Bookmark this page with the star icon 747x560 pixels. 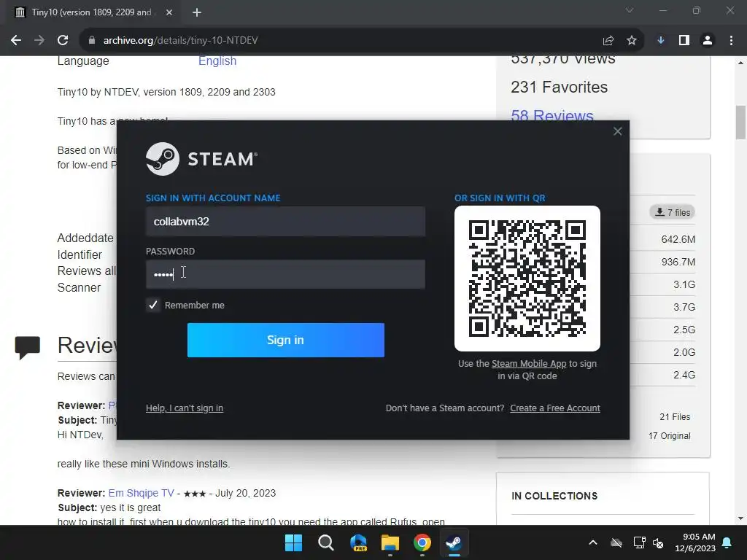[632, 41]
